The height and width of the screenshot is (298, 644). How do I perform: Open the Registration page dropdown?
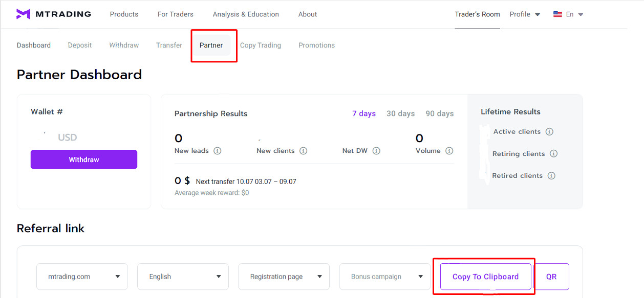pos(284,277)
